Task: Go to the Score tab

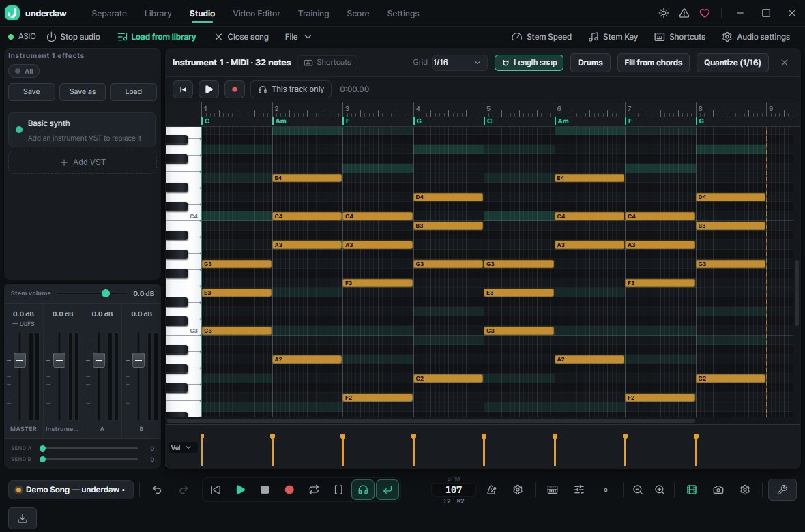Action: pyautogui.click(x=358, y=14)
